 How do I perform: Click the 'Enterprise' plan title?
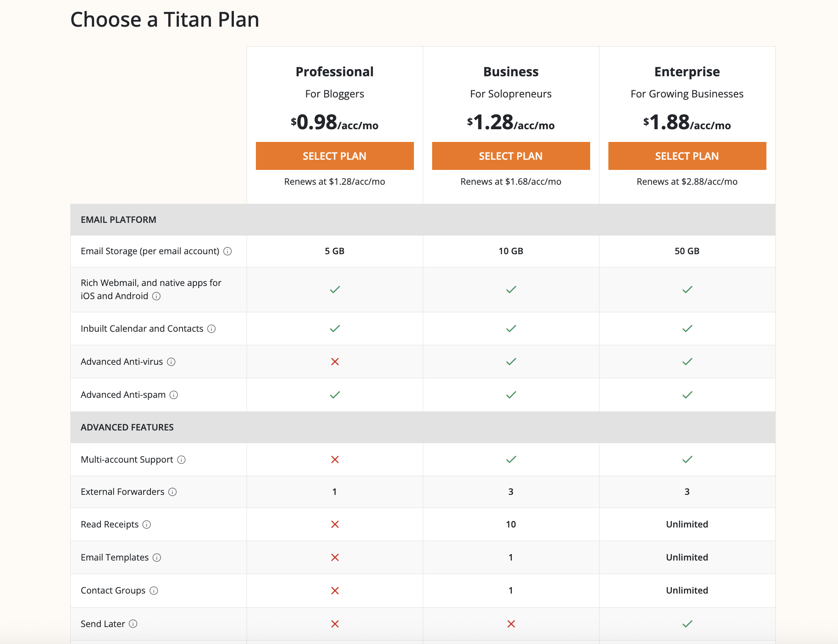point(687,72)
